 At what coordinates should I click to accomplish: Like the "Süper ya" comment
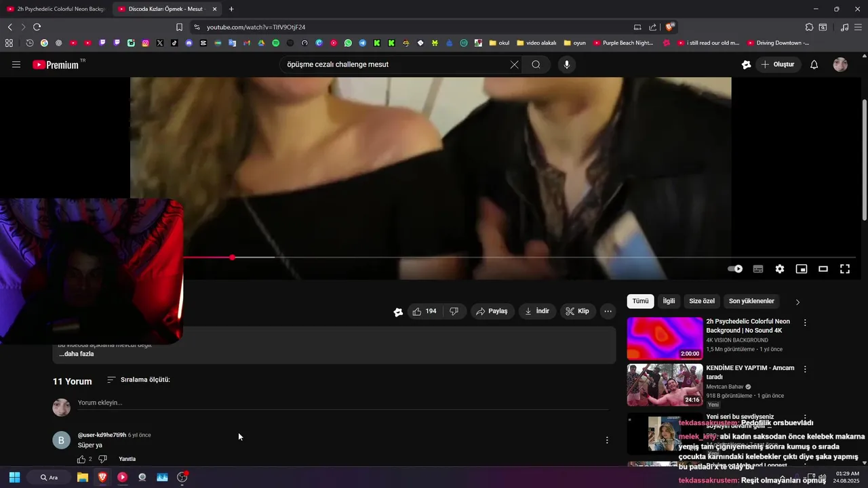(x=81, y=459)
